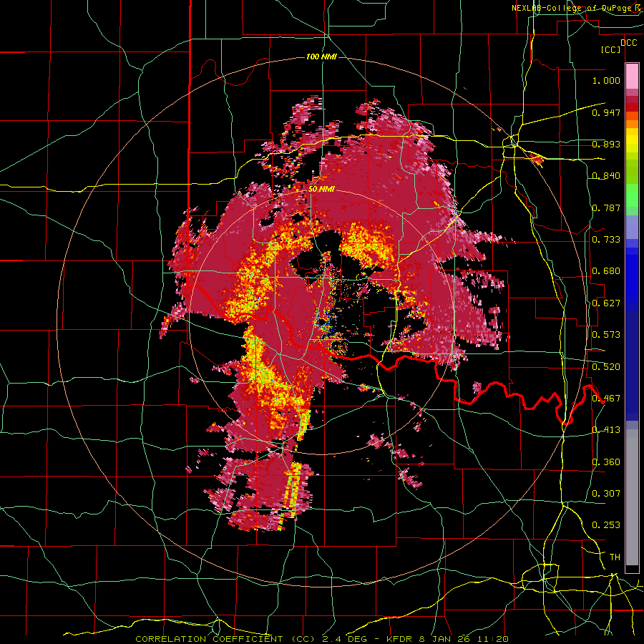This screenshot has width=644, height=644.
Task: Click the 0.413 scale value
Action: 606,430
